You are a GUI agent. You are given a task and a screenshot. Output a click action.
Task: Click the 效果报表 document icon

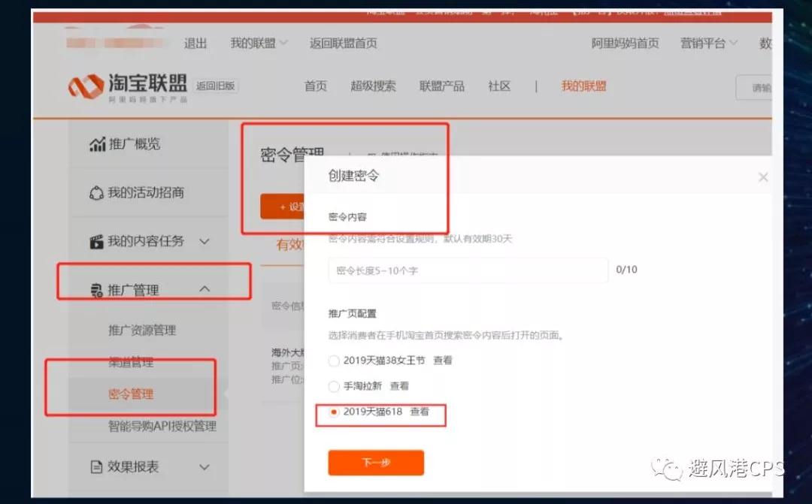pyautogui.click(x=96, y=466)
